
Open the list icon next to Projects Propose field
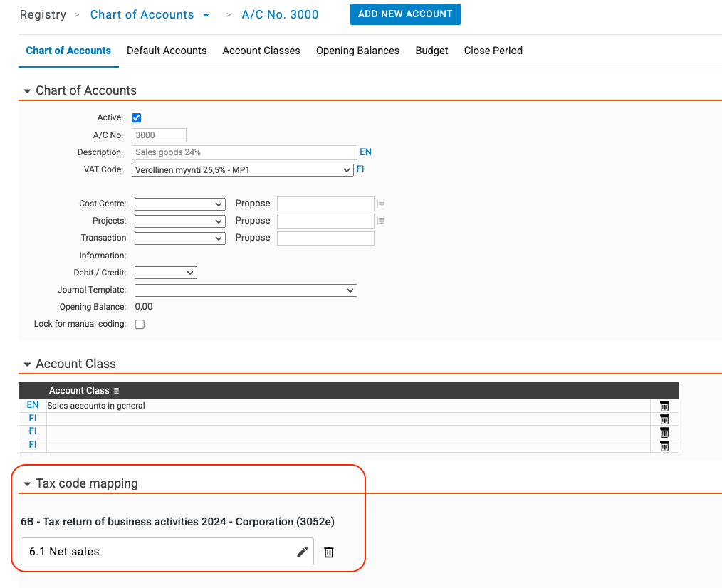click(x=381, y=221)
